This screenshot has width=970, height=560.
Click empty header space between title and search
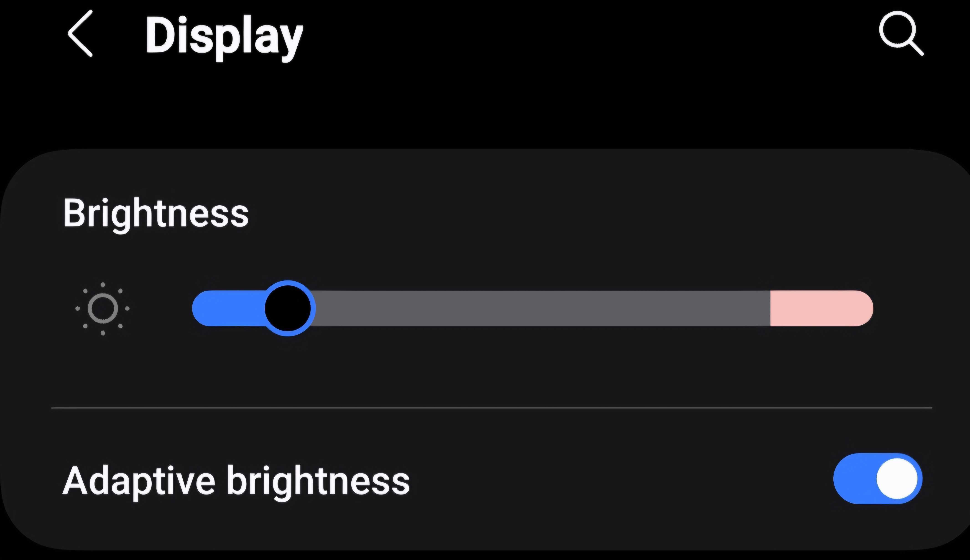click(x=577, y=35)
